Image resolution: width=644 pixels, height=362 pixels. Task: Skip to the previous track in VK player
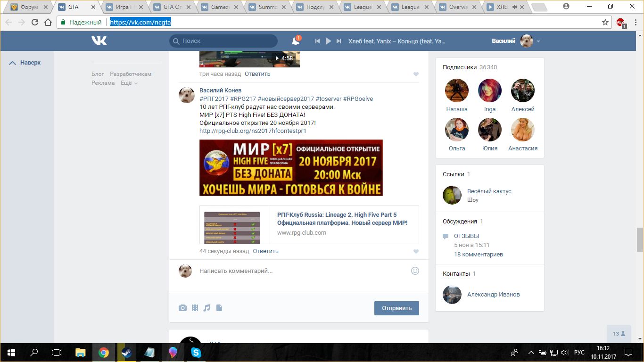tap(318, 41)
